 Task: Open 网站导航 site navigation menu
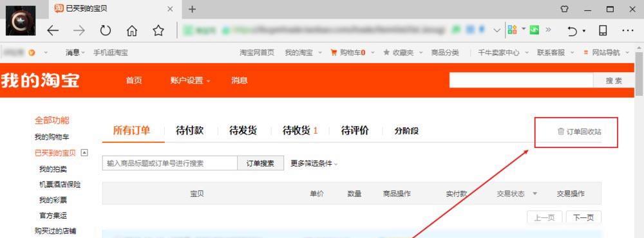[x=606, y=53]
